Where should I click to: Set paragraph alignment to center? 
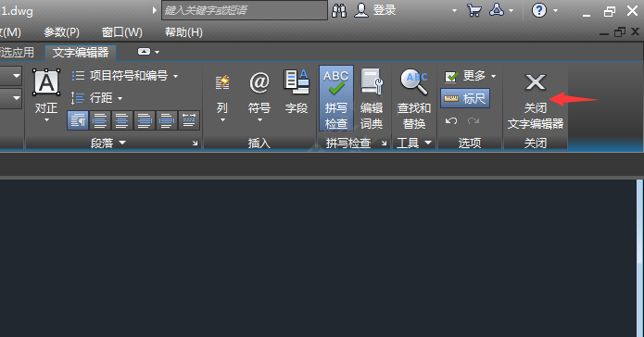pyautogui.click(x=122, y=120)
